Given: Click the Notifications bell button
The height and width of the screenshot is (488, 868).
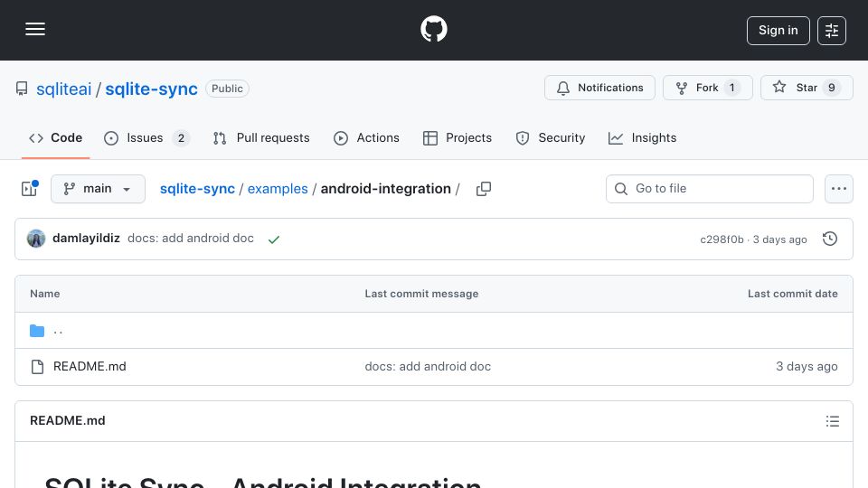Looking at the screenshot, I should pyautogui.click(x=599, y=88).
